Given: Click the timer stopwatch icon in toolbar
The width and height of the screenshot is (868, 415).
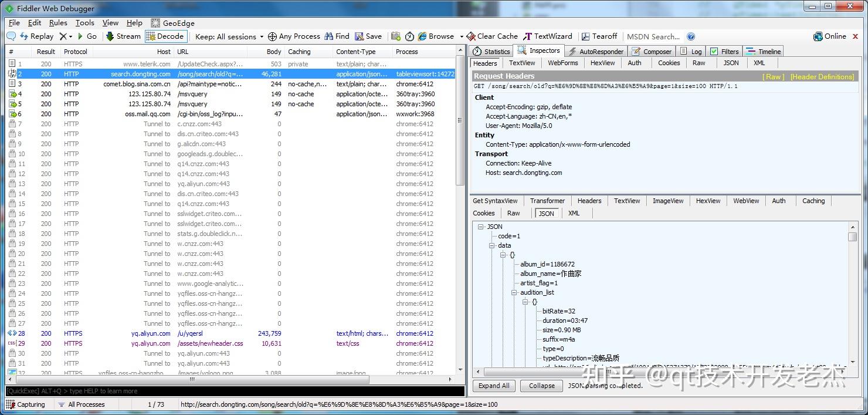Looking at the screenshot, I should click(409, 36).
